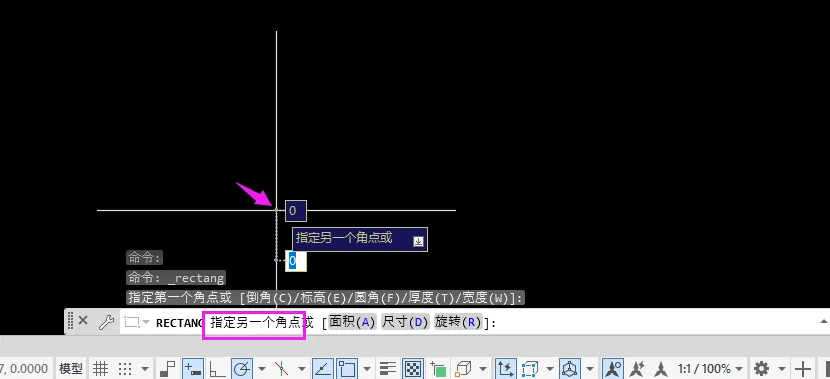Choose the 旋转(R) rotation option
This screenshot has height=379, width=830.
tap(458, 322)
